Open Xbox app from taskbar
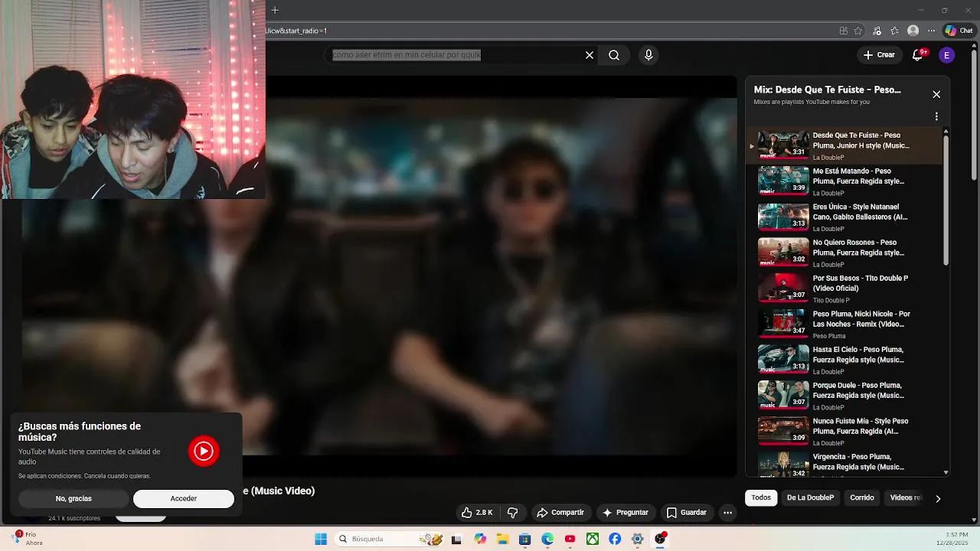Screen dimensions: 980x551 (593, 539)
